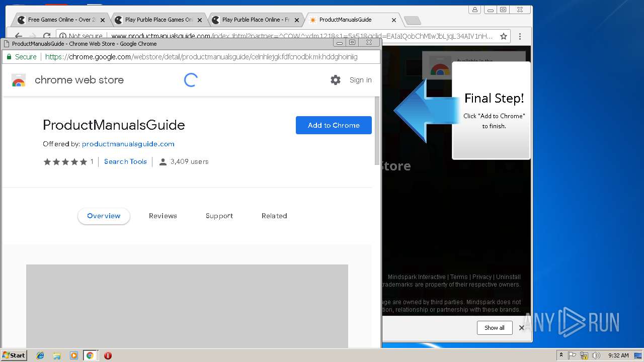The height and width of the screenshot is (362, 644).
Task: Click the main window address bar
Action: [302, 36]
